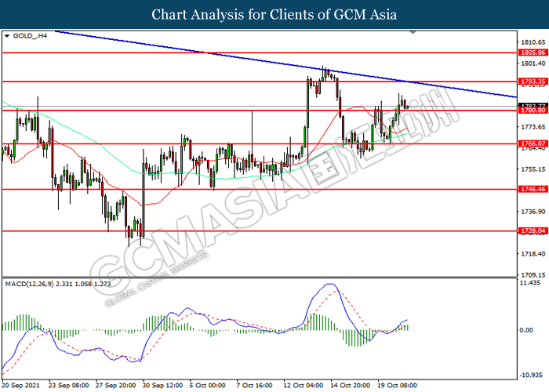
Task: Click the 1773.65 price axis value
Action: click(533, 127)
